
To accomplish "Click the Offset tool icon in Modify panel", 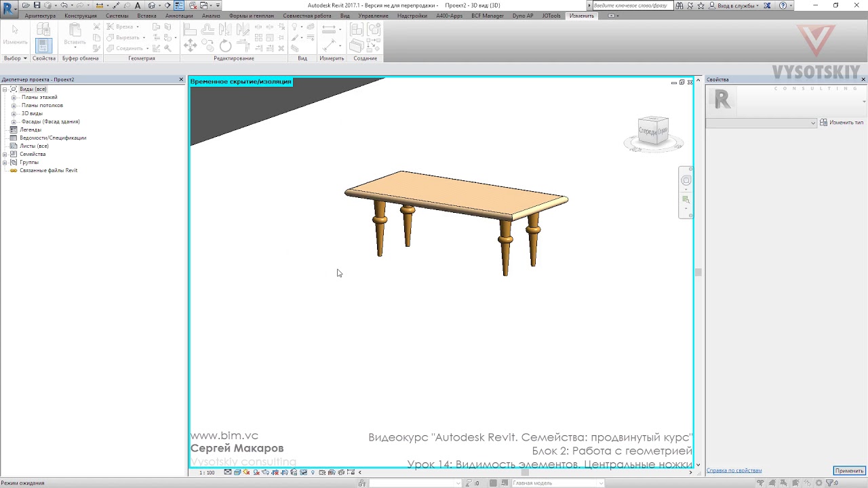I will coord(208,28).
